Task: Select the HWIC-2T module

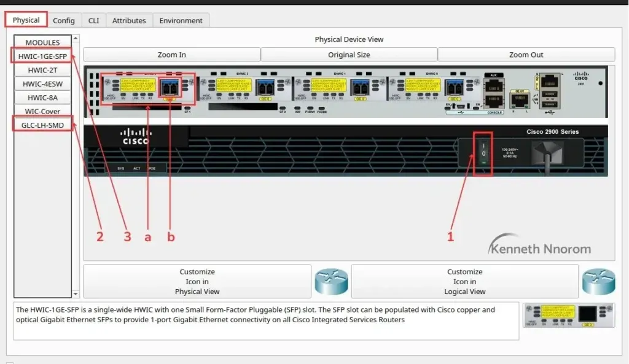Action: pos(42,70)
